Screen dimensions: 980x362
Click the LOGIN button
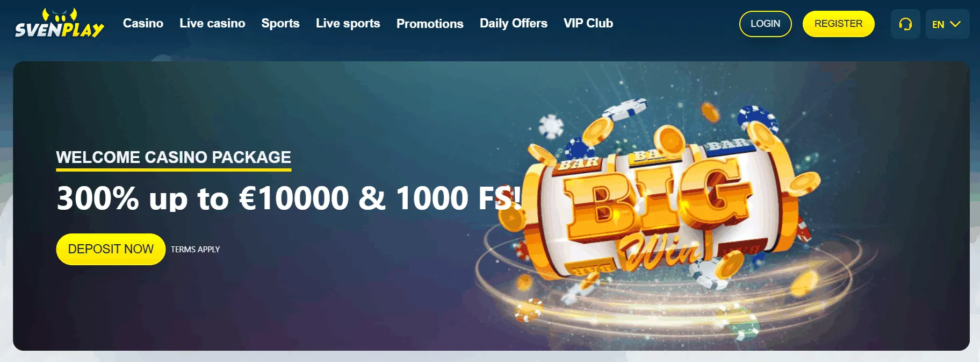(x=765, y=24)
